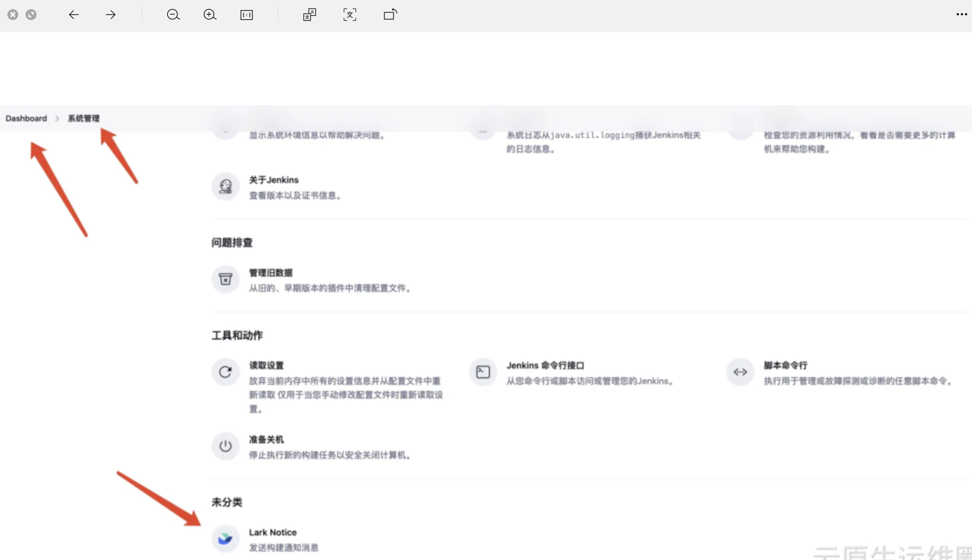
Task: Click the back arrow in the viewer toolbar
Action: coord(74,15)
